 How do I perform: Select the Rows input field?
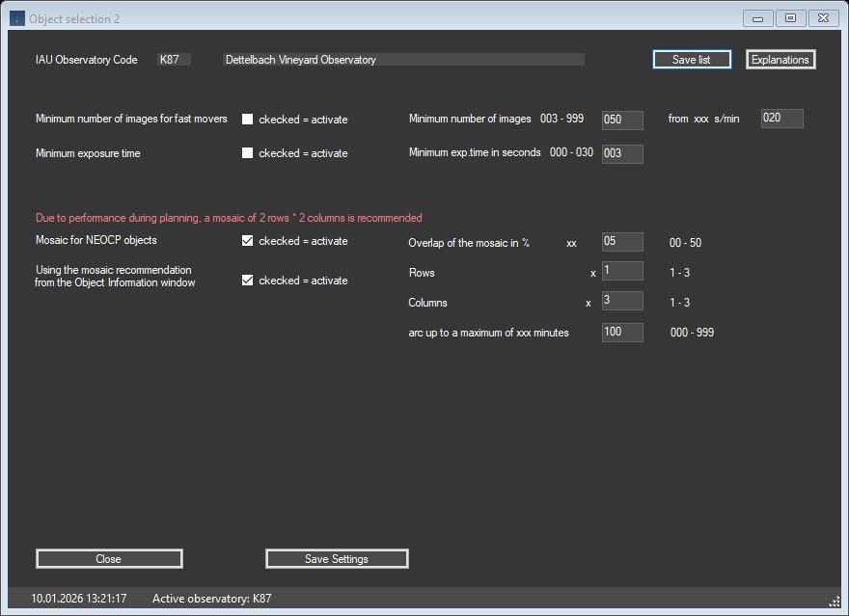click(621, 271)
